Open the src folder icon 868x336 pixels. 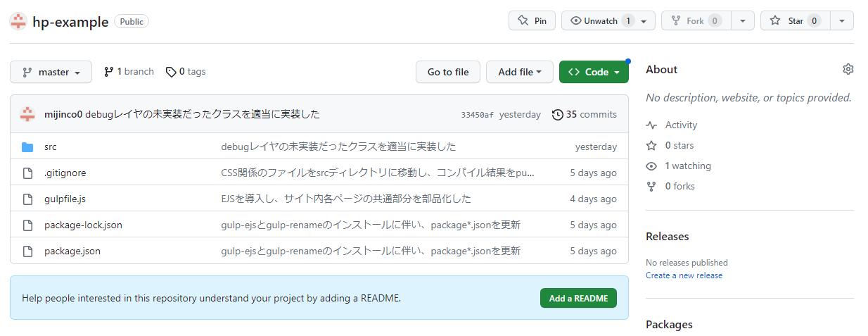pos(27,147)
